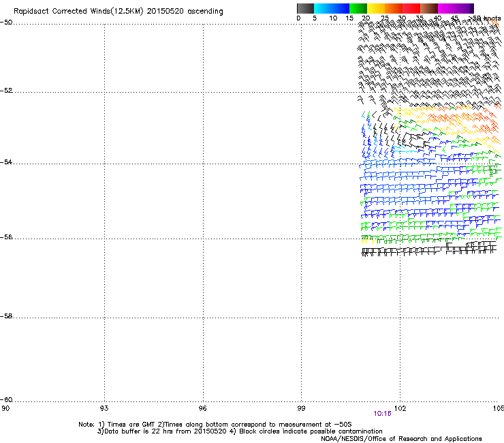Viewport: 504px width, 443px height.
Task: Click the latitude label '-60'
Action: 6,400
